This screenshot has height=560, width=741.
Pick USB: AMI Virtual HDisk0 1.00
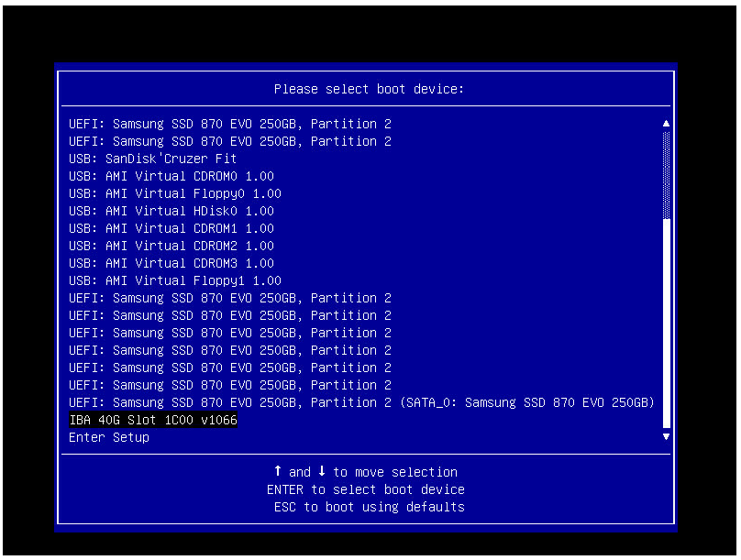pos(171,211)
